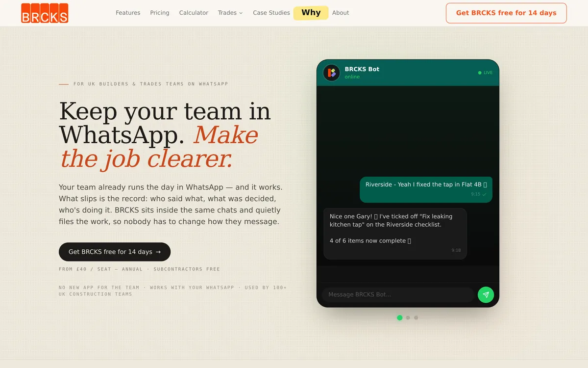This screenshot has width=588, height=368.
Task: Switch to the third carousel slide dot
Action: click(416, 317)
